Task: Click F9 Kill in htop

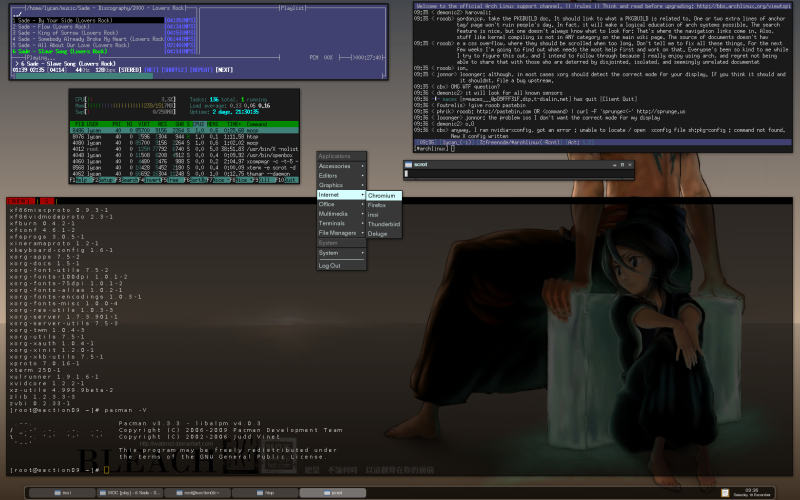Action: point(262,180)
